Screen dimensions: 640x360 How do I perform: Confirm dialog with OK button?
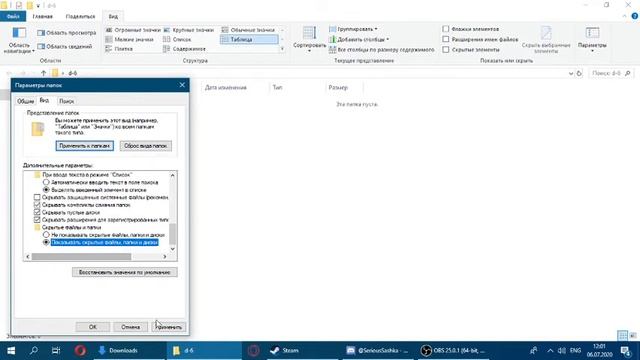point(93,327)
